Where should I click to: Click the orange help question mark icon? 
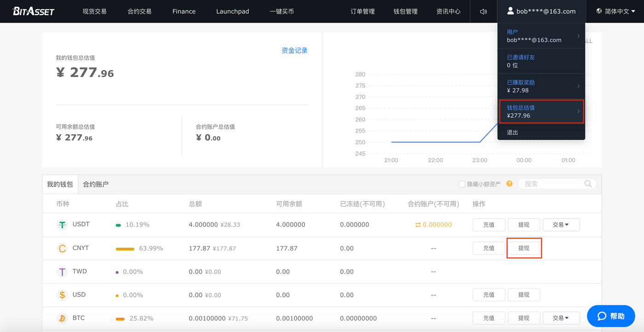click(x=509, y=183)
